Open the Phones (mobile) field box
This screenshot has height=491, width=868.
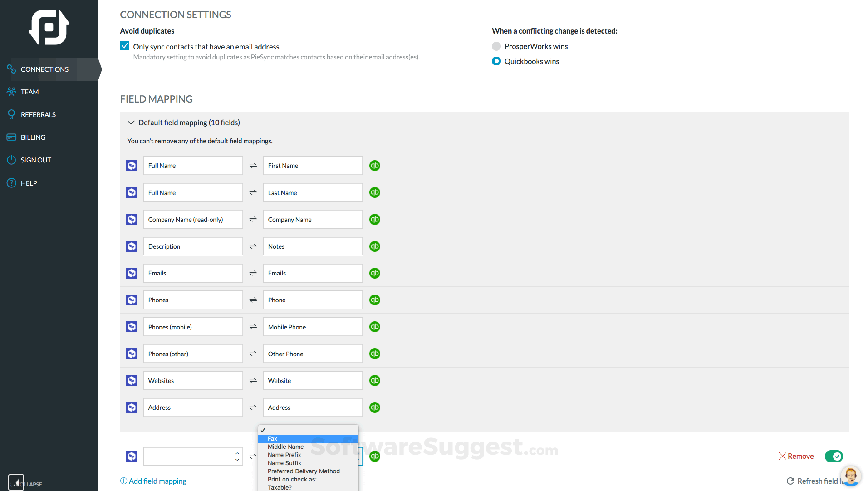click(x=193, y=327)
